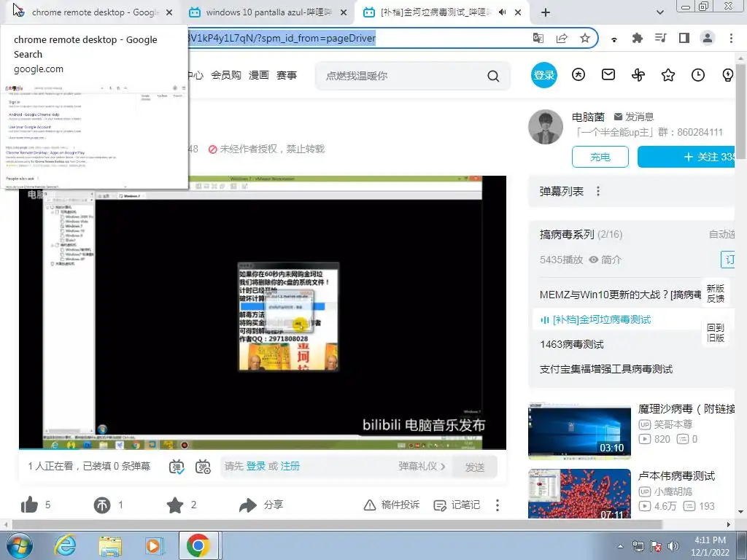The width and height of the screenshot is (747, 560).
Task: Play MEMZ与Win10更新的大战 from the series list
Action: tap(619, 295)
